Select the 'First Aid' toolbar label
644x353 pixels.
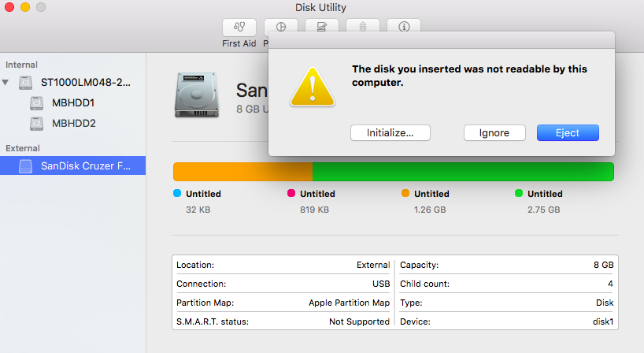point(239,43)
